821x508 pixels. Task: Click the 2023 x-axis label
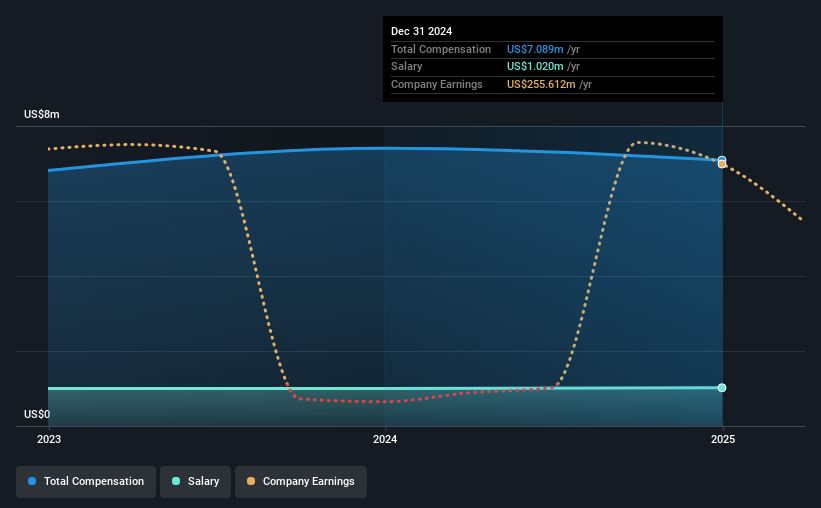click(49, 439)
